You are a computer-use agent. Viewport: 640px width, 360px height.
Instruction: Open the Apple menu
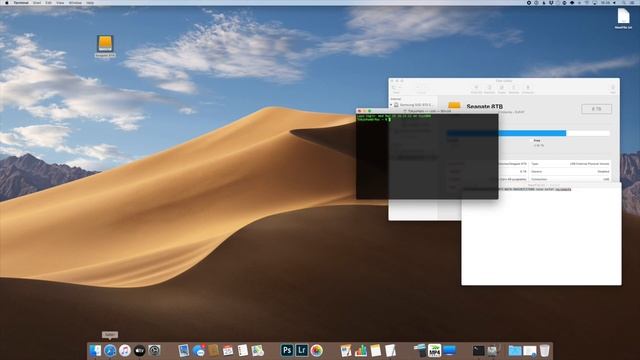(x=7, y=3)
